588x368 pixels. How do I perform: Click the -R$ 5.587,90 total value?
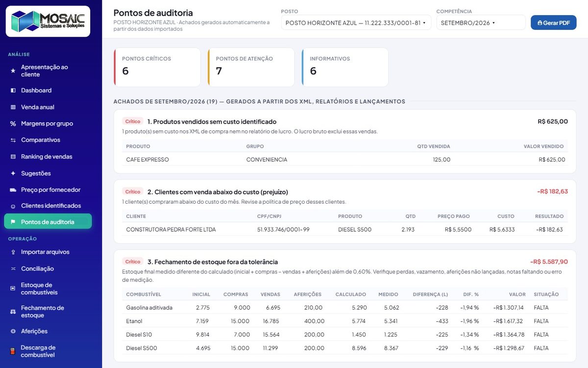[549, 262]
